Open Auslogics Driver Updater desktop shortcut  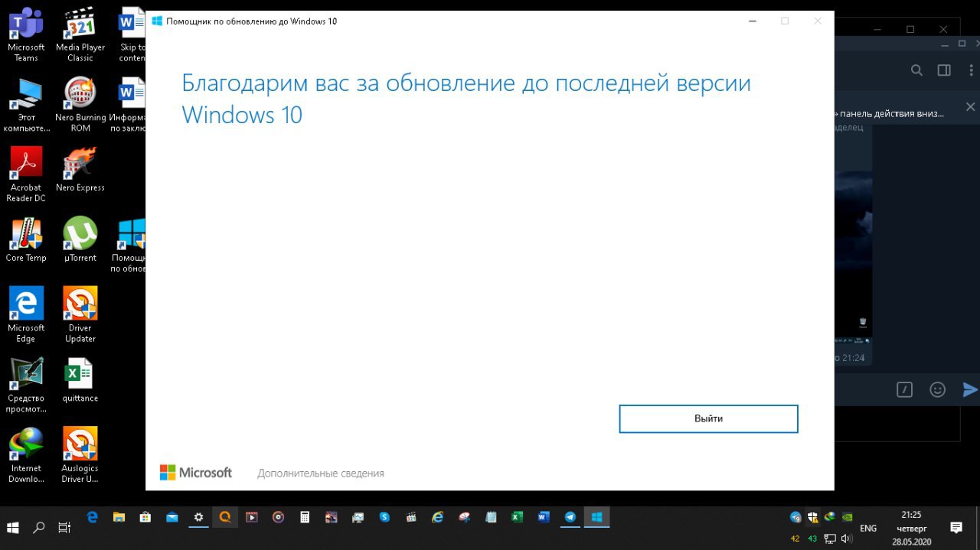[x=80, y=456]
